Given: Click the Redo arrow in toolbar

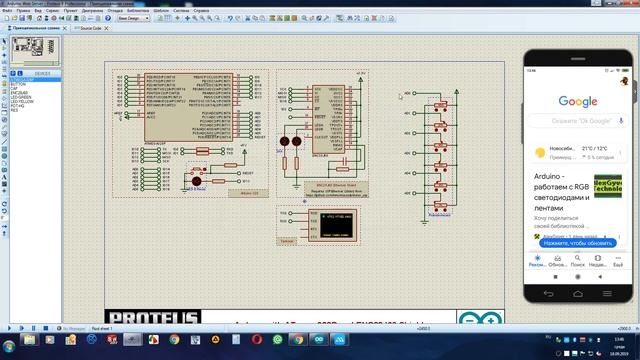Looking at the screenshot, I should point(238,18).
